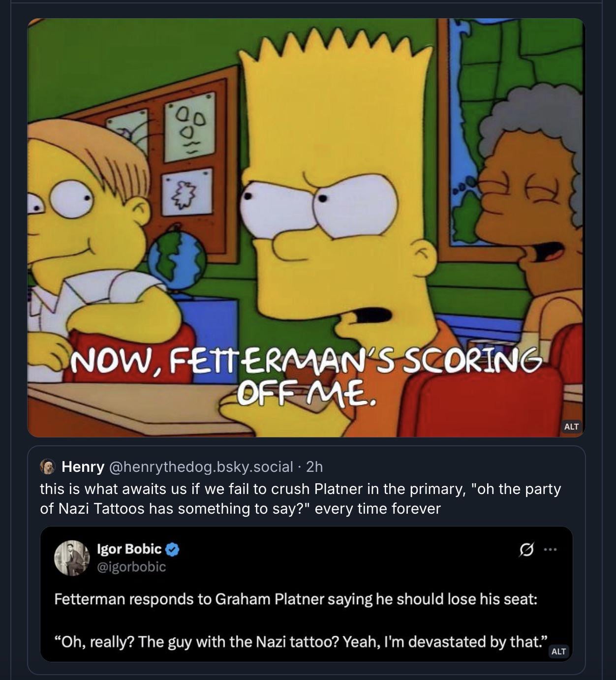Click the globe on the desk in the meme
The image size is (616, 680).
tap(176, 260)
